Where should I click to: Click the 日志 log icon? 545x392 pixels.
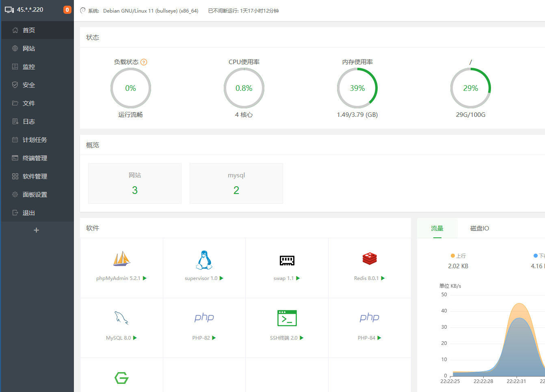[15, 121]
